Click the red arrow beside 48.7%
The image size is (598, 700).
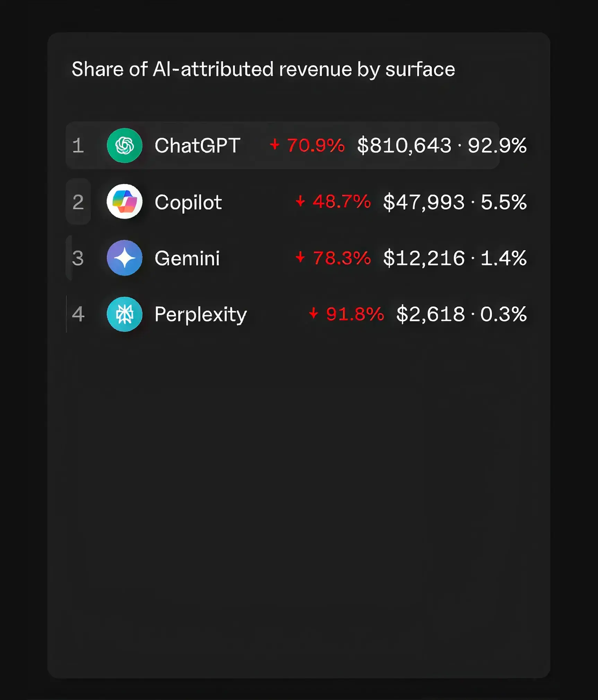pos(300,201)
